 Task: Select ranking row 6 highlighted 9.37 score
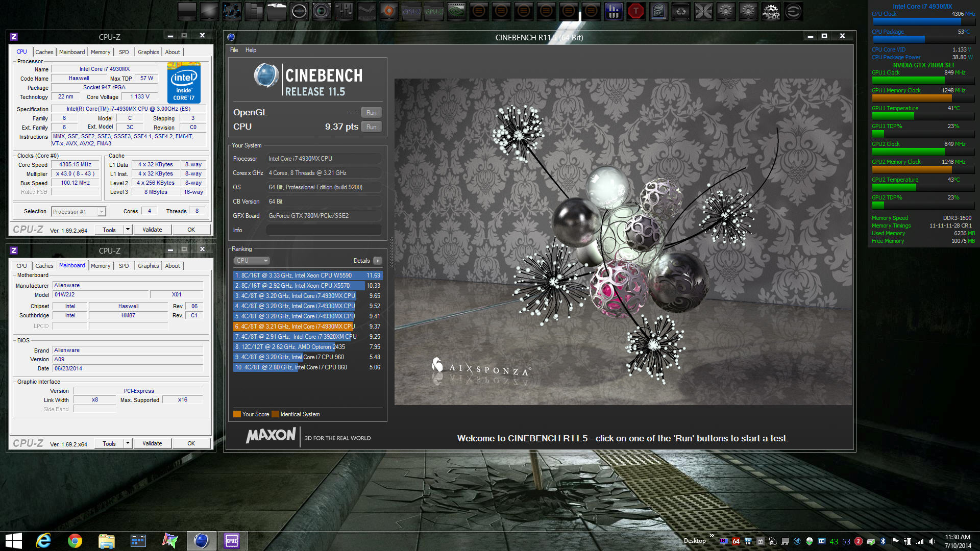pos(307,327)
